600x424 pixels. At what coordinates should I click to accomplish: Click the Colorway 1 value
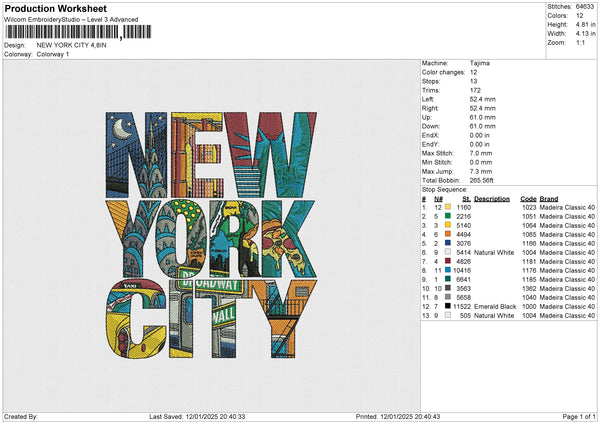coord(53,55)
